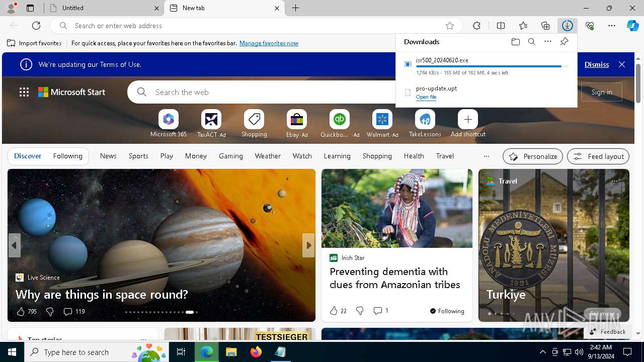Open more options in Downloads panel

tap(548, 42)
